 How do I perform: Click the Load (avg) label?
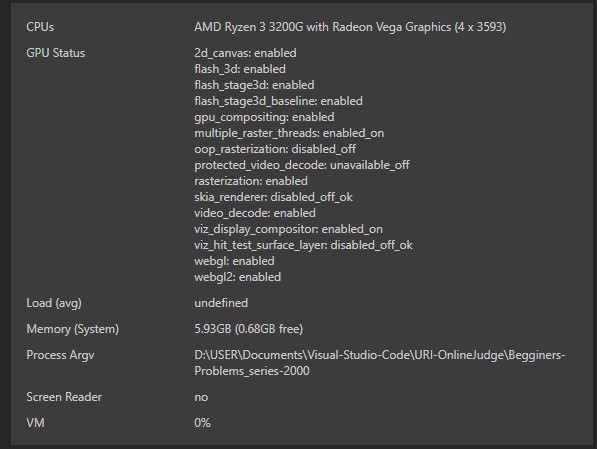click(x=54, y=303)
